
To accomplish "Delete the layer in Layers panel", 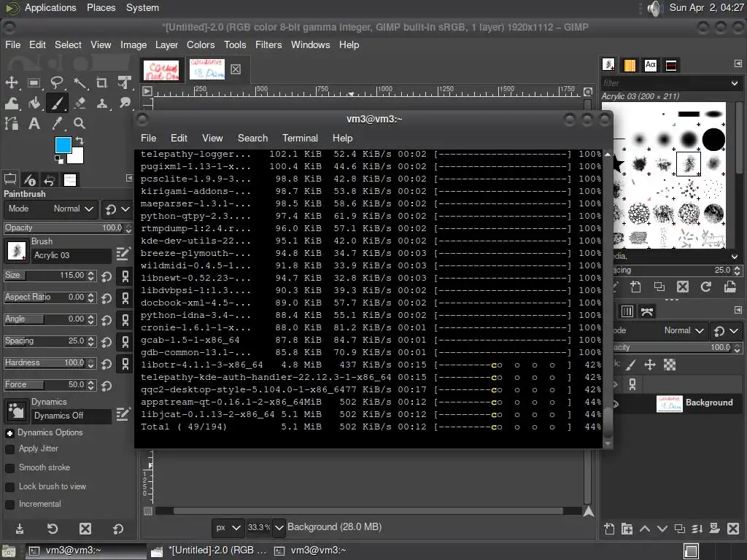I will click(733, 529).
